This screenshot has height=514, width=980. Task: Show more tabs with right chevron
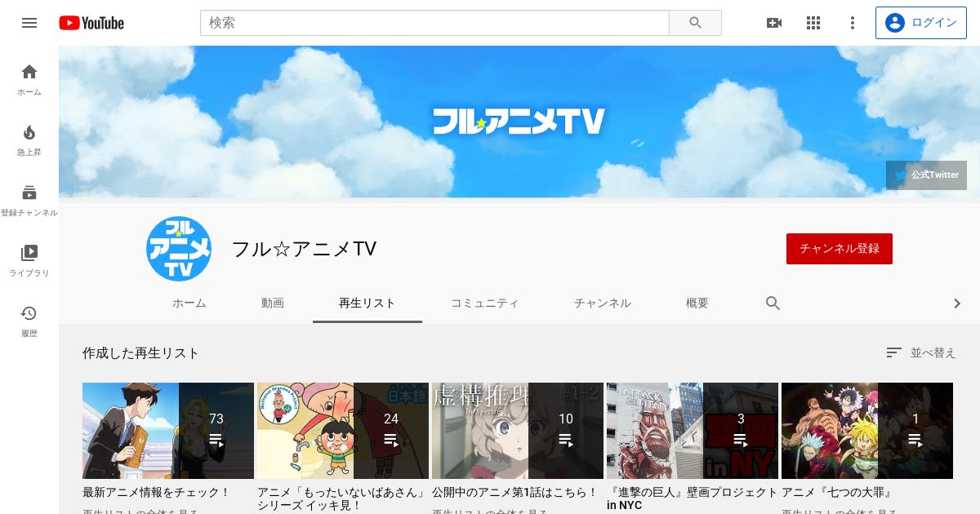(x=957, y=304)
